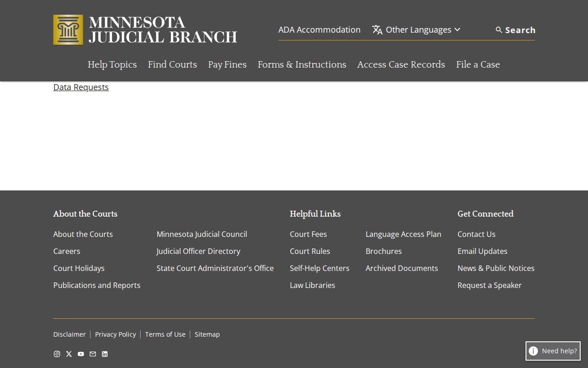Follow the Data Requests link
This screenshot has width=588, height=368.
[81, 87]
